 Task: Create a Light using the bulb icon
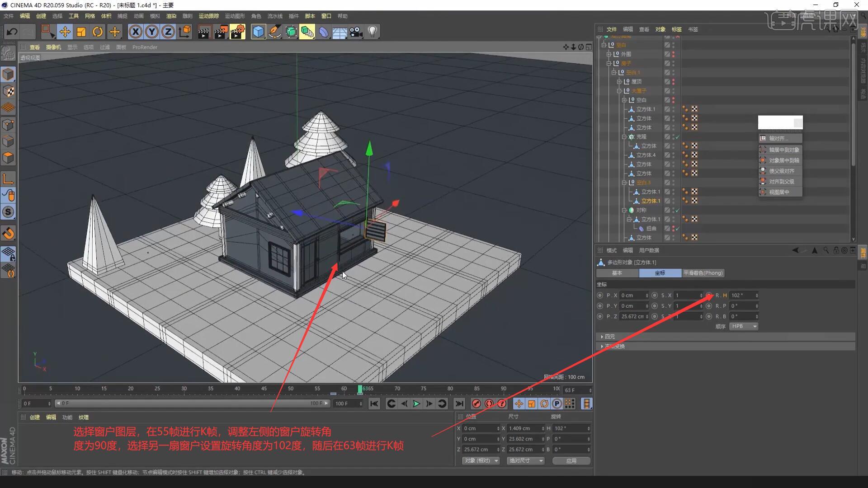(372, 32)
